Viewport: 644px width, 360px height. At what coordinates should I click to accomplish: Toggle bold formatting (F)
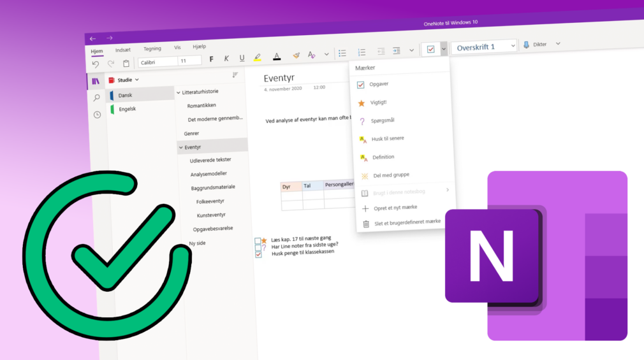coord(211,59)
